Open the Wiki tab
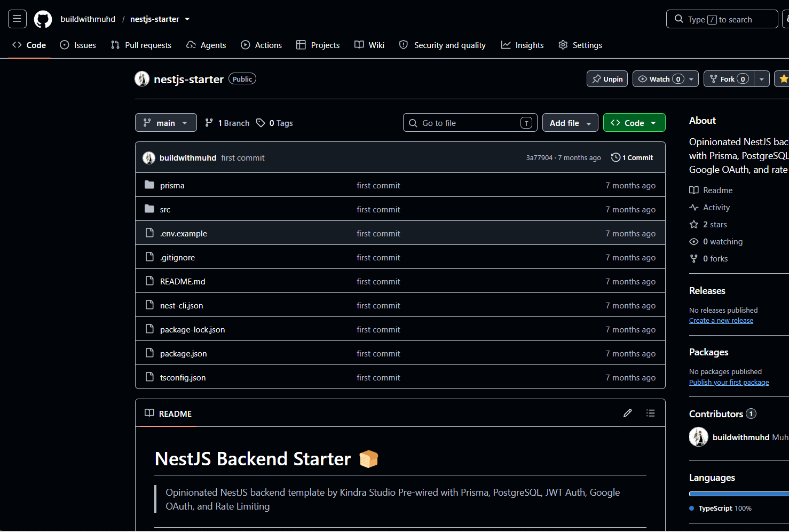789x532 pixels. point(369,45)
